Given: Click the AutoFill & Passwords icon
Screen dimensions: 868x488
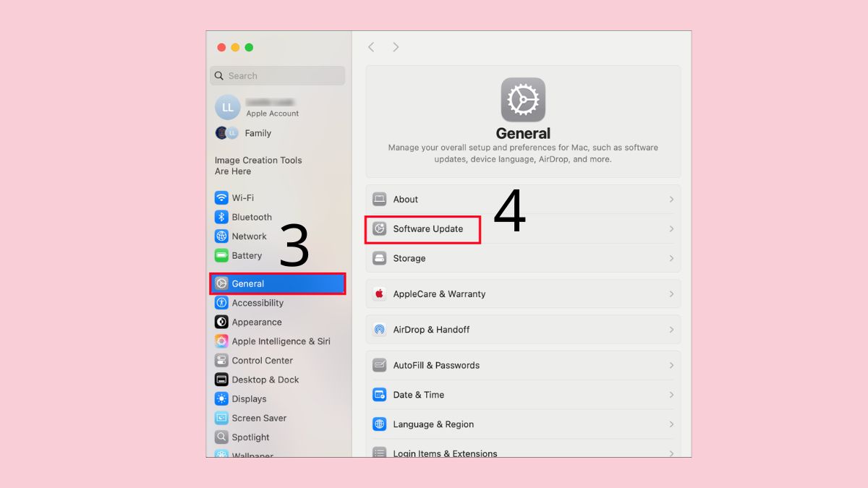Looking at the screenshot, I should pos(380,365).
